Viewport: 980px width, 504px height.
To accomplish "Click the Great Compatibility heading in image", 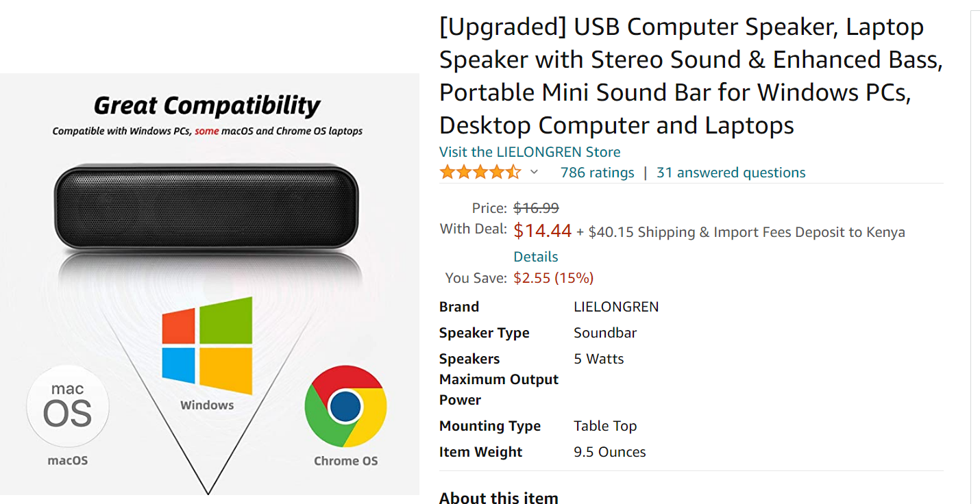I will tap(207, 105).
